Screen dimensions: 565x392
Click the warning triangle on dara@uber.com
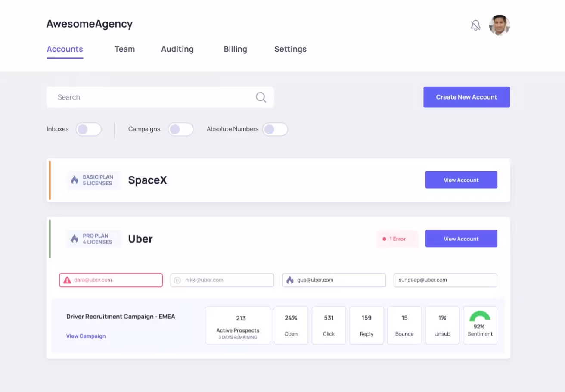(x=67, y=280)
